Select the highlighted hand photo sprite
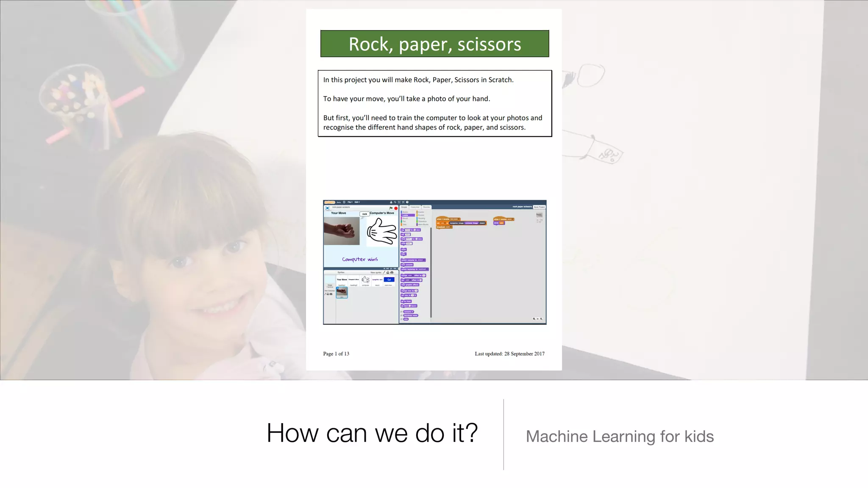The width and height of the screenshot is (868, 488). [342, 293]
